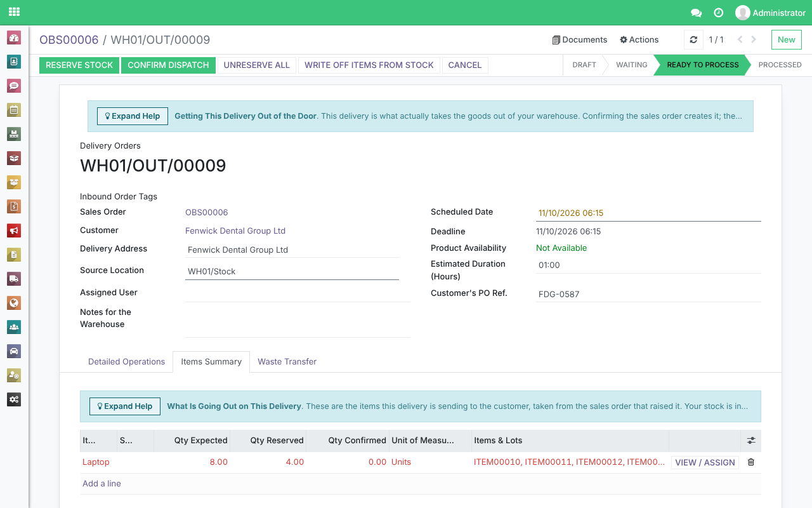812x508 pixels.
Task: Open the conversations chat icon in top bar
Action: 696,13
